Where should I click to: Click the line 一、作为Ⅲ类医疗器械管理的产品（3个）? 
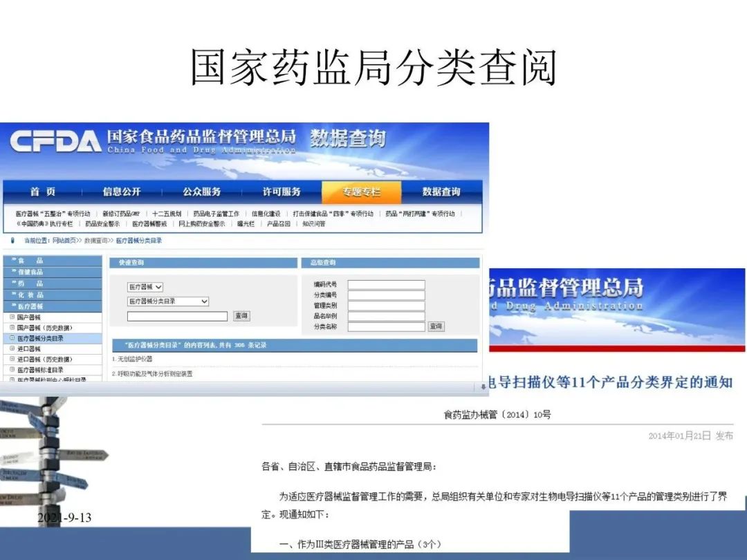coord(360,544)
